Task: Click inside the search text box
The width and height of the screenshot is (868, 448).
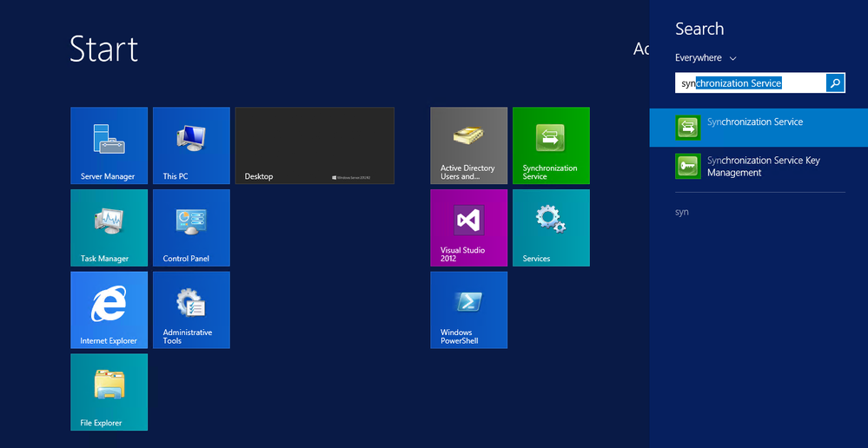Action: pyautogui.click(x=751, y=83)
